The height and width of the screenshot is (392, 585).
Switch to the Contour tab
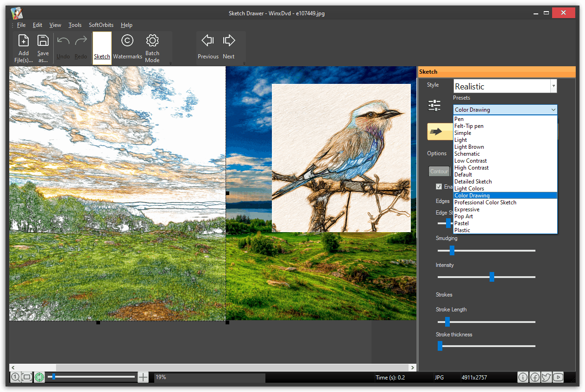pos(439,171)
